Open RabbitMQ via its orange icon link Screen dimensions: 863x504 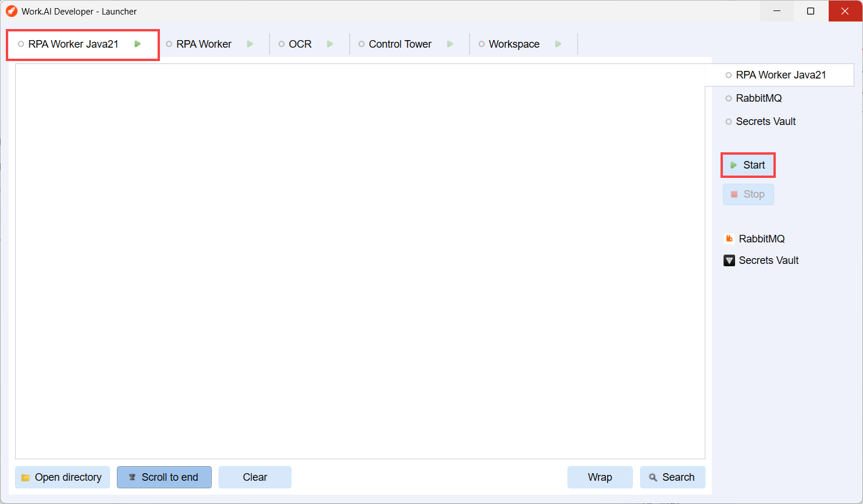point(754,239)
